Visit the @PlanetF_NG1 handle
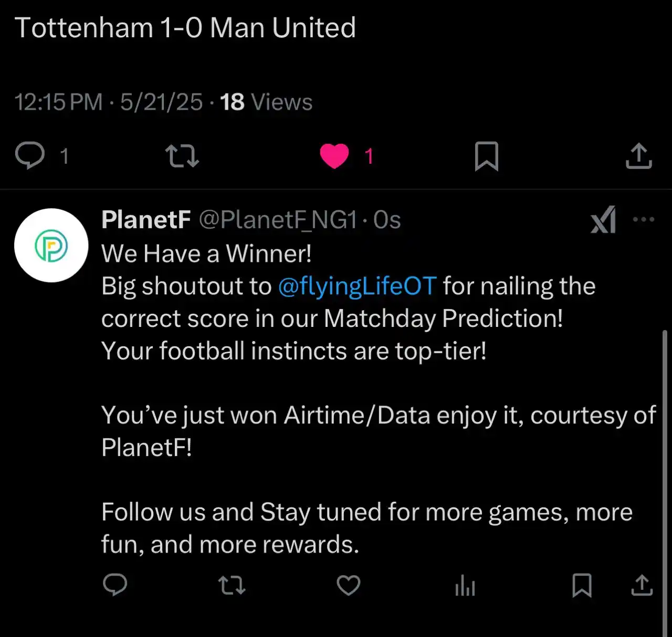This screenshot has width=672, height=637. tap(278, 220)
